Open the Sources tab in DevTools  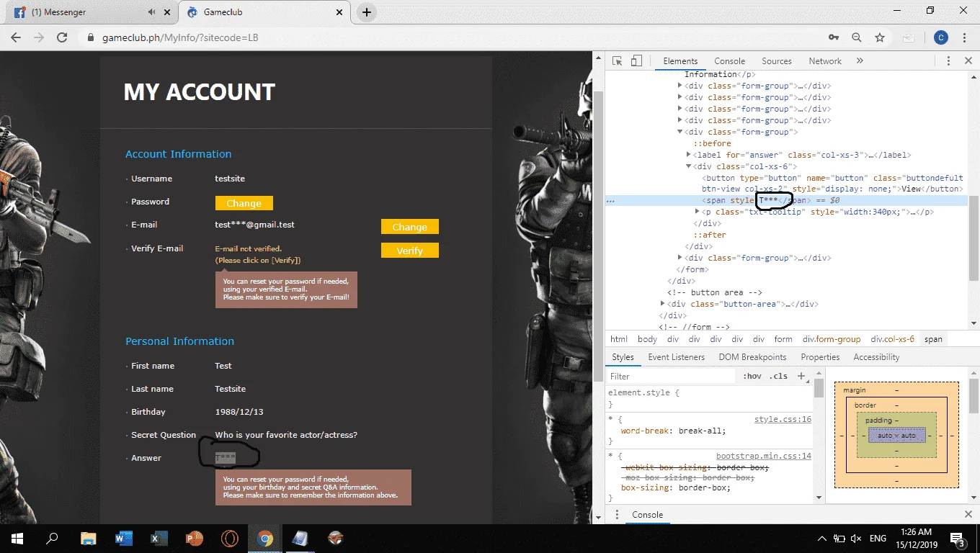[x=777, y=61]
